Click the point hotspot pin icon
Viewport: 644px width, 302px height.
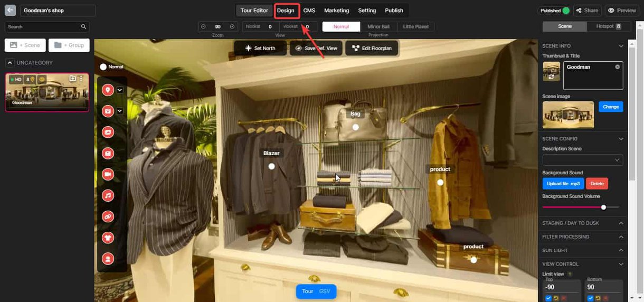[108, 90]
